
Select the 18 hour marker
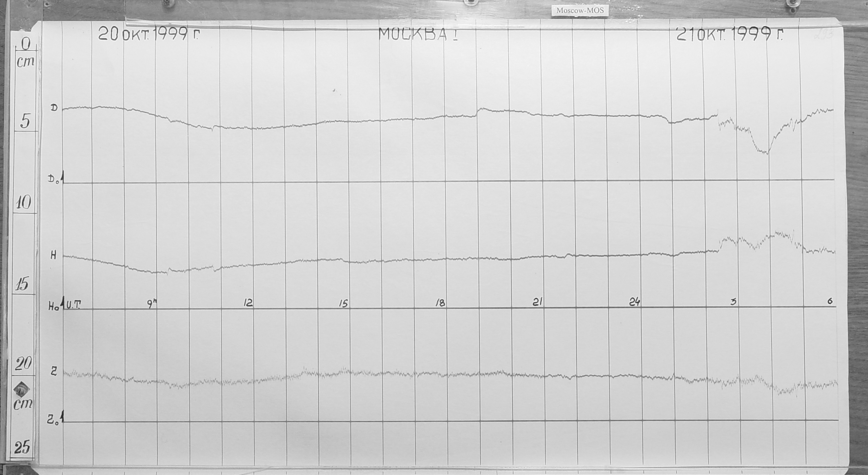(440, 303)
